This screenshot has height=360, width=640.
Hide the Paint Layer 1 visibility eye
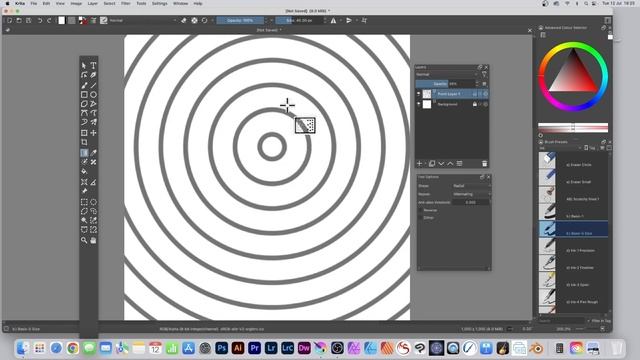(x=418, y=94)
